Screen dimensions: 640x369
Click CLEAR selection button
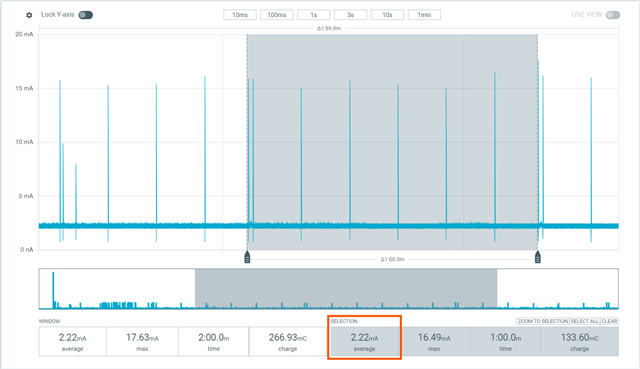609,321
